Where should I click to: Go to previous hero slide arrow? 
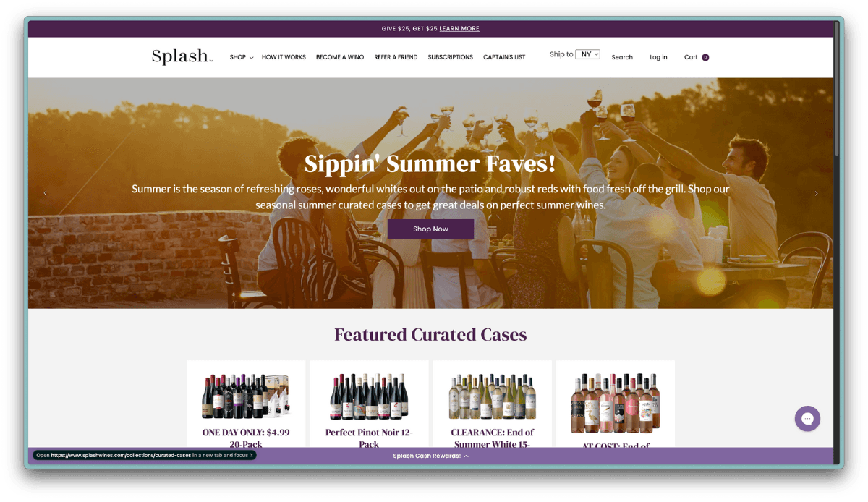(45, 193)
